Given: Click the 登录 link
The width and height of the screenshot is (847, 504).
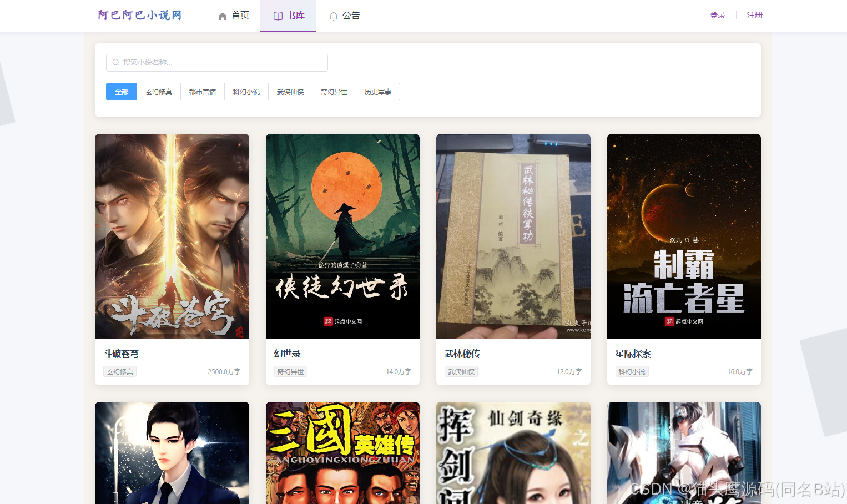Looking at the screenshot, I should [x=718, y=15].
